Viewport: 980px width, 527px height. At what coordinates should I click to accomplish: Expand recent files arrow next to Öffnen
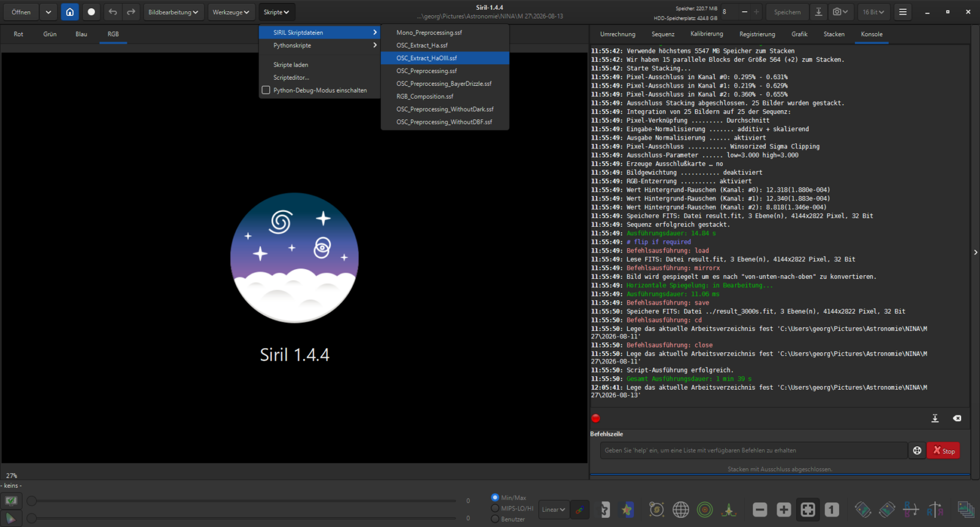[x=48, y=12]
